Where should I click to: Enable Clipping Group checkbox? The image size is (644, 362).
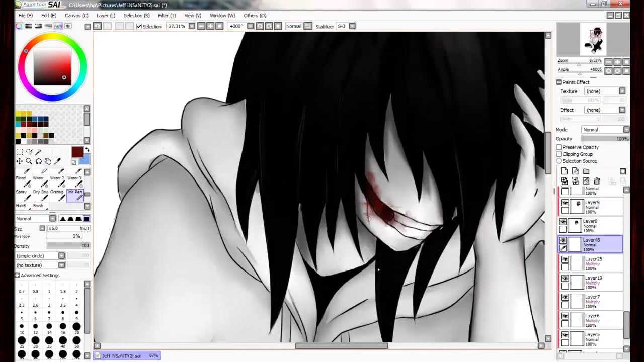[559, 154]
